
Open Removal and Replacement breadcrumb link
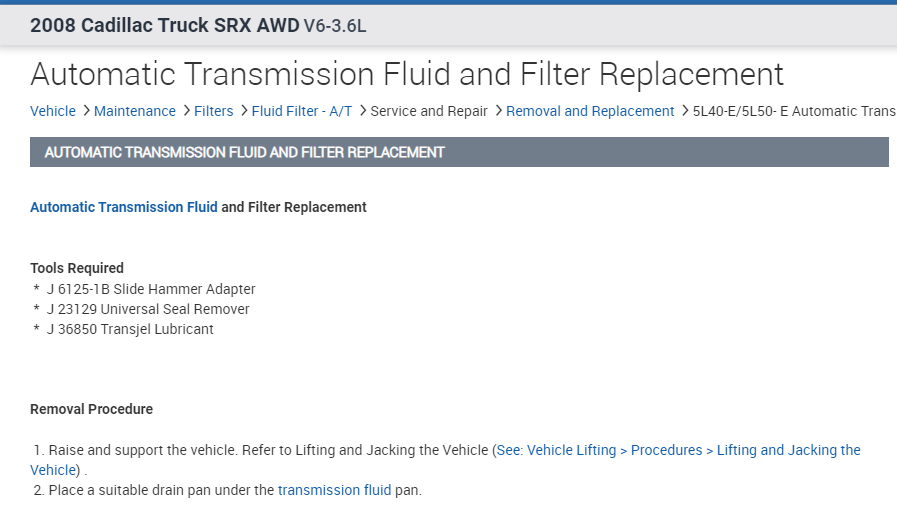[x=590, y=111]
